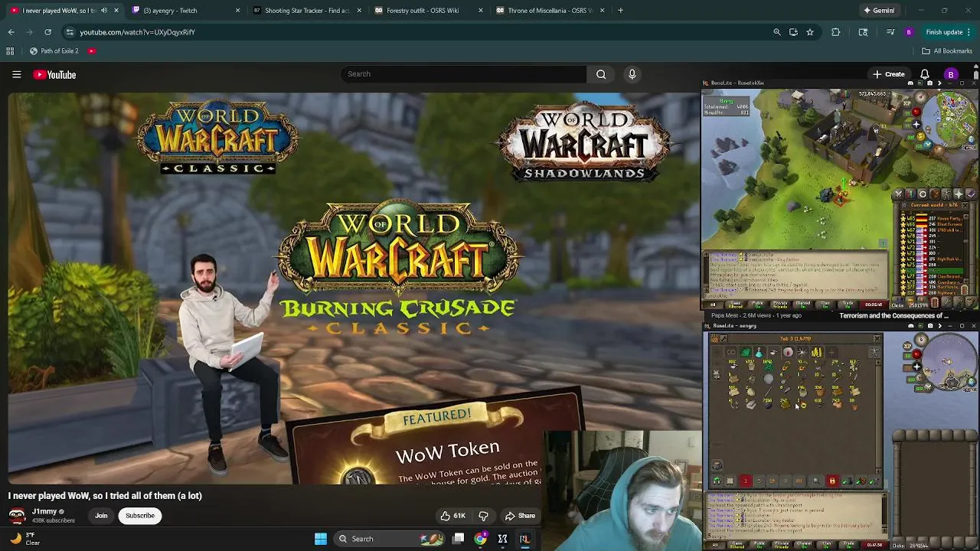Open the Inventory tab in the top RuneLite window
980x551 pixels.
[935, 194]
